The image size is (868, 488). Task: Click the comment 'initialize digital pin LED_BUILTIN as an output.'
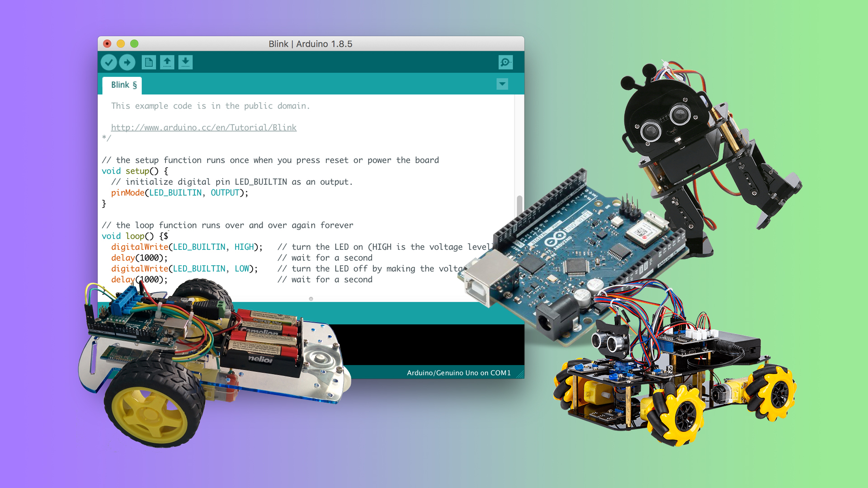click(x=232, y=182)
